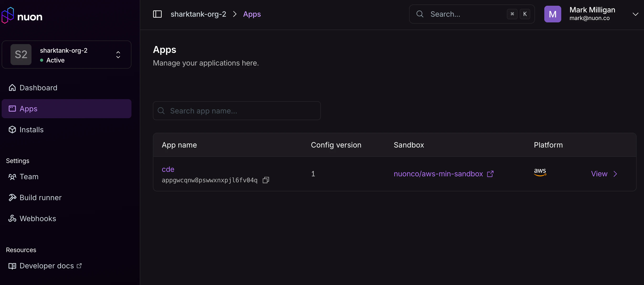Click external link icon next to aws-min-sandbox

click(x=490, y=174)
